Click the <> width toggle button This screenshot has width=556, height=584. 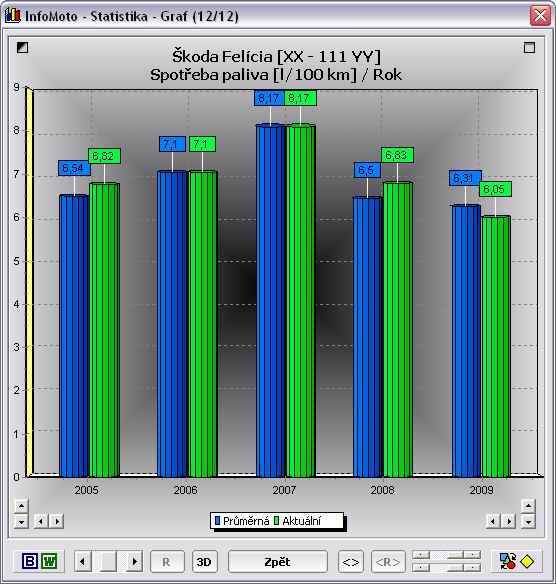coord(351,562)
